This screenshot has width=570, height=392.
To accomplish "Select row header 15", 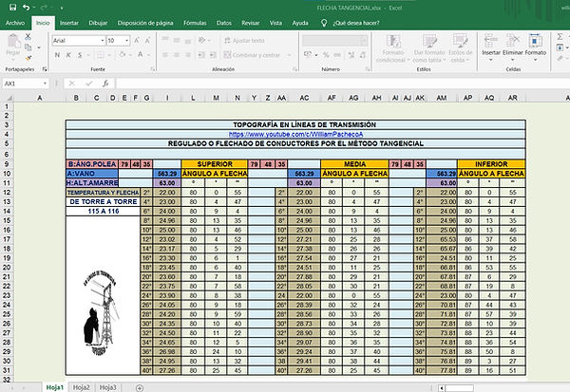I will (x=7, y=220).
